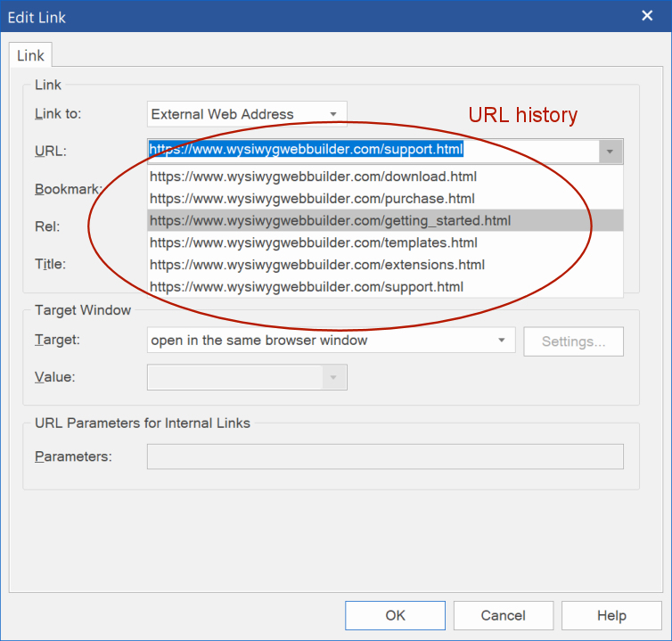This screenshot has height=641, width=672.
Task: Choose purchase.html from URL history
Action: tap(385, 199)
